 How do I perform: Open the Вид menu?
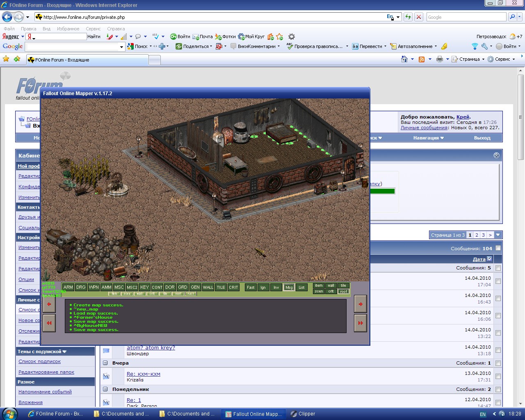[46, 29]
